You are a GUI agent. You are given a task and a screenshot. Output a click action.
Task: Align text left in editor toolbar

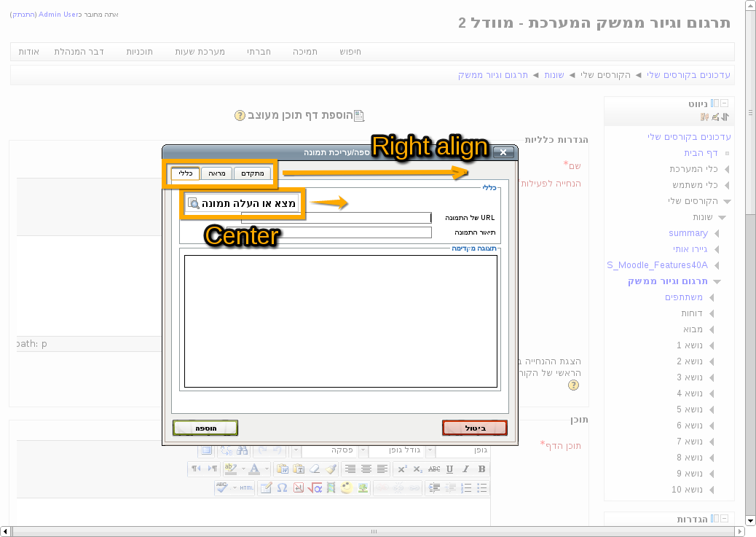382,469
